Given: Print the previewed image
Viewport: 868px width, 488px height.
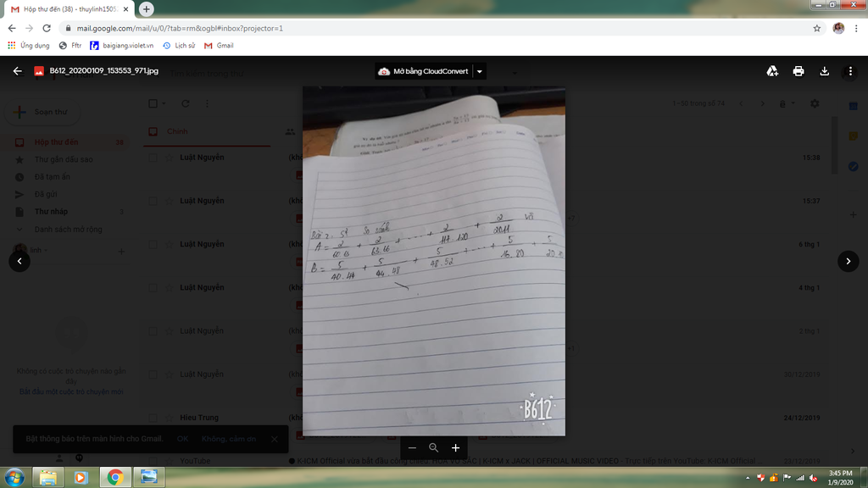Looking at the screenshot, I should click(x=798, y=71).
